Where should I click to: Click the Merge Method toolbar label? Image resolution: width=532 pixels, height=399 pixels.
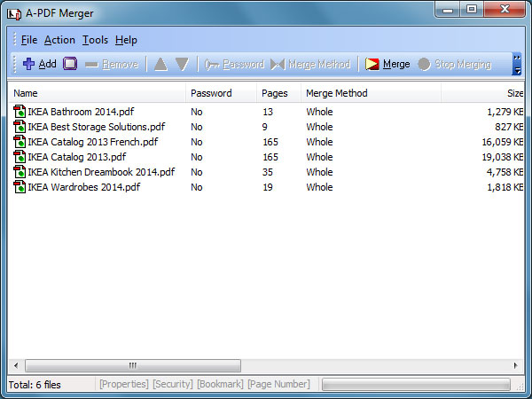[x=319, y=64]
